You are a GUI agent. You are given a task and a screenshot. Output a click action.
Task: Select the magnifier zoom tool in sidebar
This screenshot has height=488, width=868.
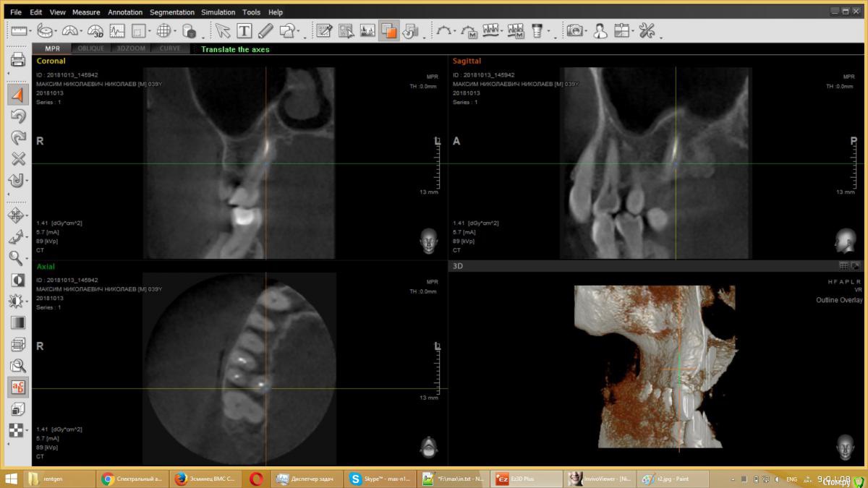17,257
